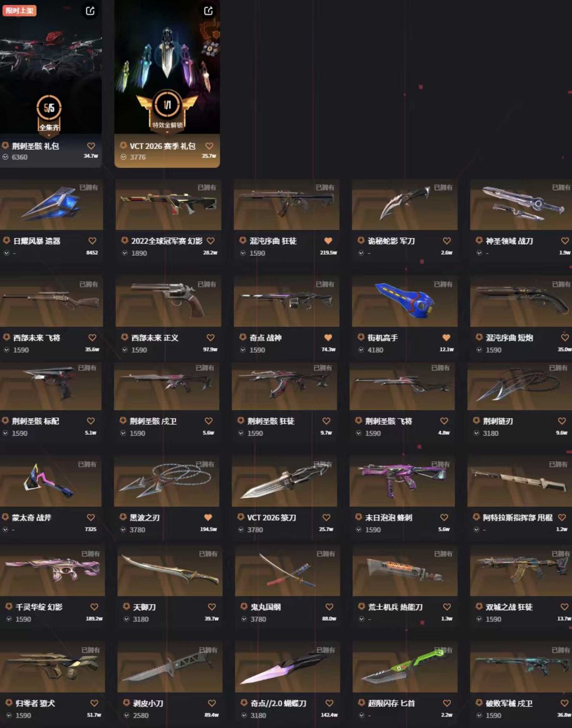Open 千灵华绽 幻影 skin title

[39, 607]
